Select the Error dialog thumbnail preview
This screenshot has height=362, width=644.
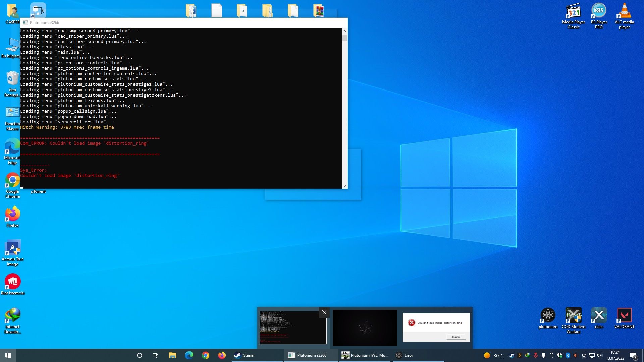[x=436, y=327]
